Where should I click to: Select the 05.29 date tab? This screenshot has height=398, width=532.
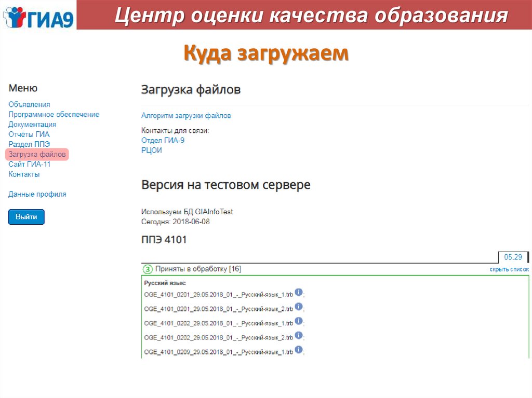[x=512, y=257]
